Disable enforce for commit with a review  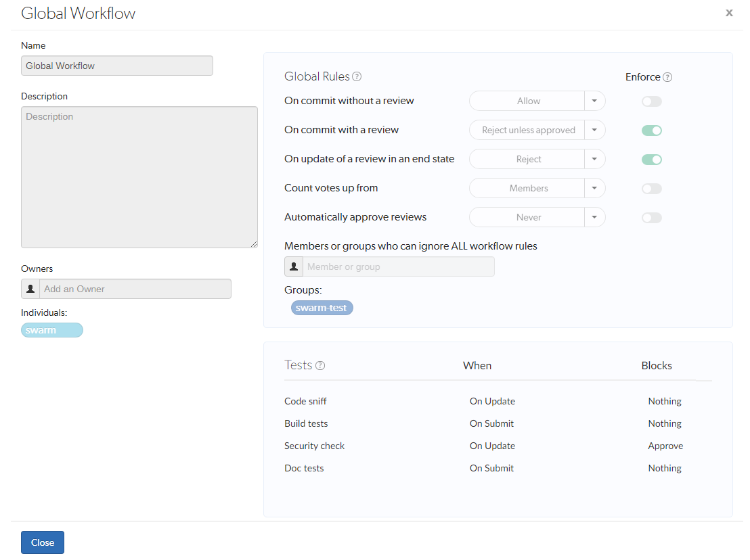(x=651, y=130)
